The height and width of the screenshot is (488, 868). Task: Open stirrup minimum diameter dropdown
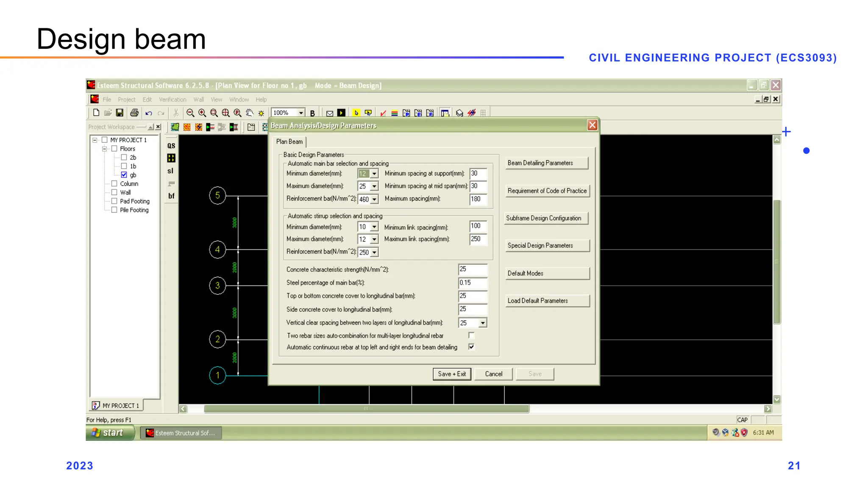point(374,227)
